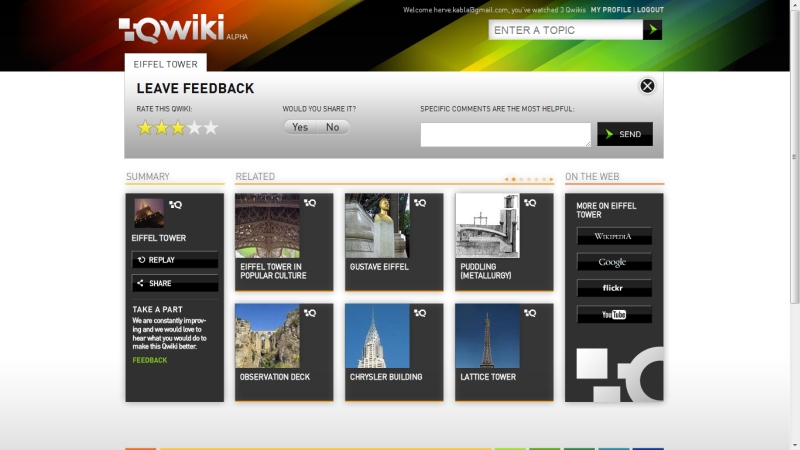Click the Eiffel Tower summary thumbnail
The image size is (800, 450).
149,213
